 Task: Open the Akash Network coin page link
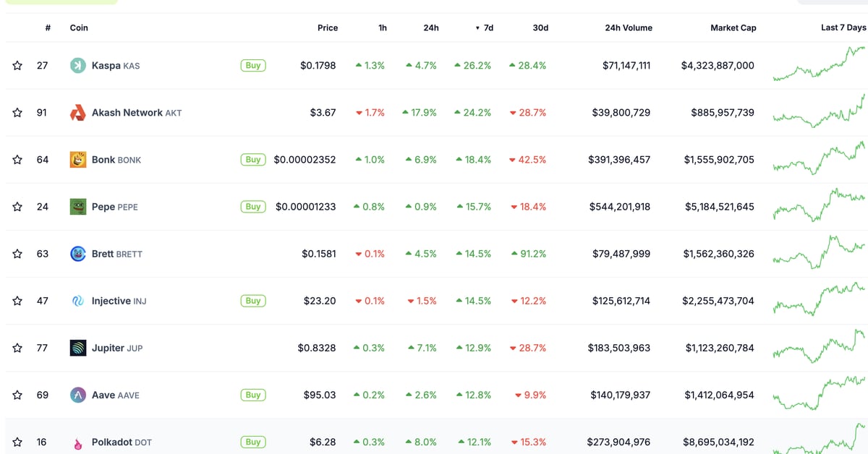127,113
